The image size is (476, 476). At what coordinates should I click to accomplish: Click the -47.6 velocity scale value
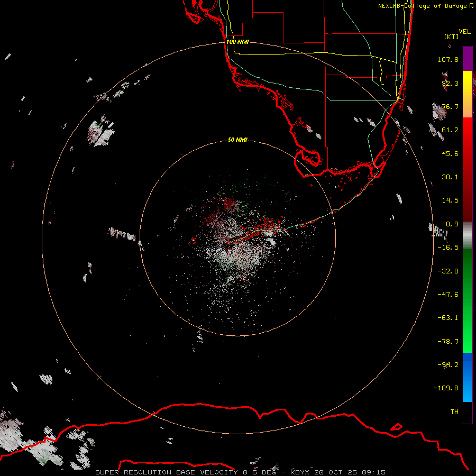pos(448,295)
